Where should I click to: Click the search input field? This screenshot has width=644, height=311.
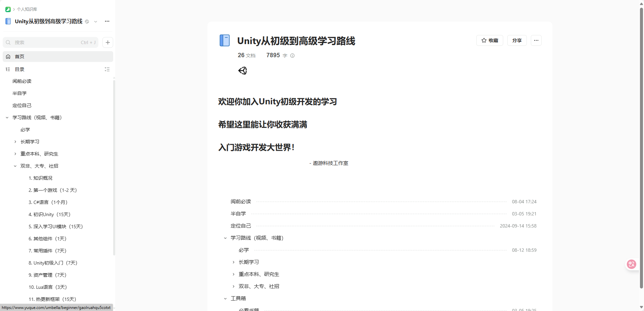pyautogui.click(x=47, y=42)
